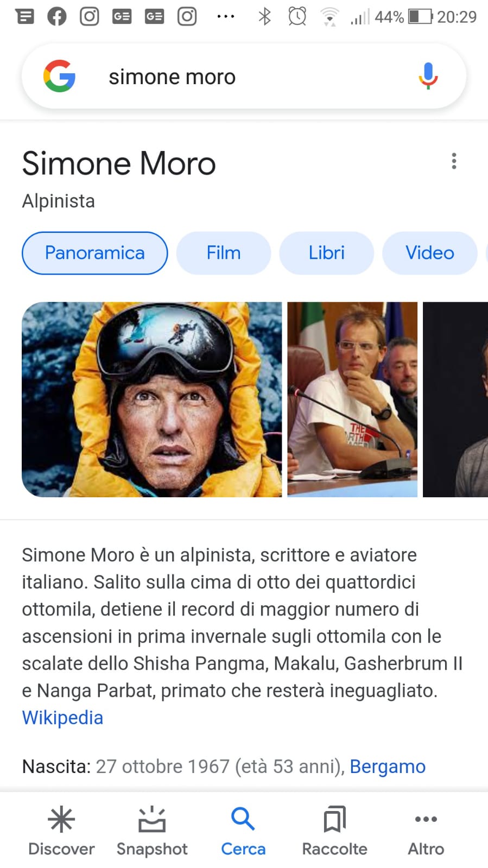Open the Wikipedia link

(62, 718)
